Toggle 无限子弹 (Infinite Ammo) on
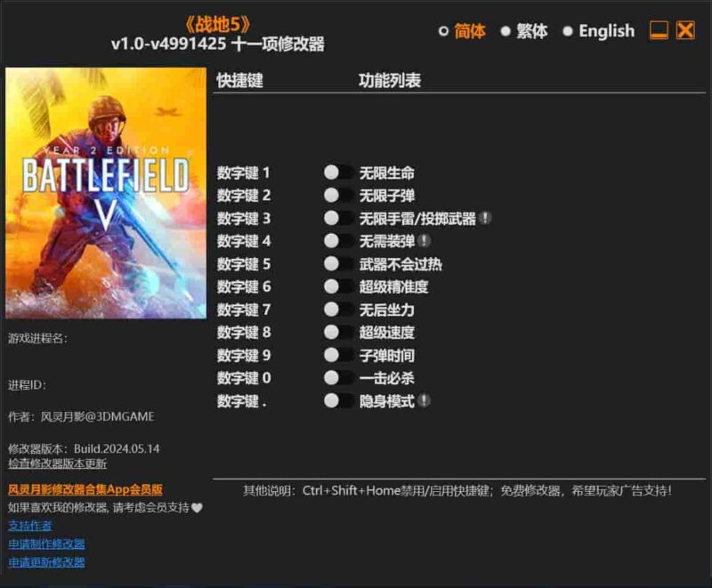Viewport: 712px width, 588px height. click(x=334, y=196)
